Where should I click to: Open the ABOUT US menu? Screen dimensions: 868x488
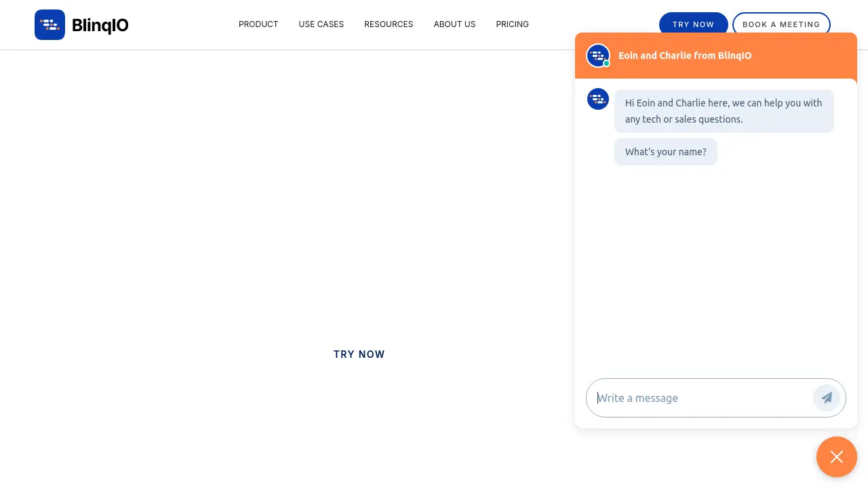point(454,24)
